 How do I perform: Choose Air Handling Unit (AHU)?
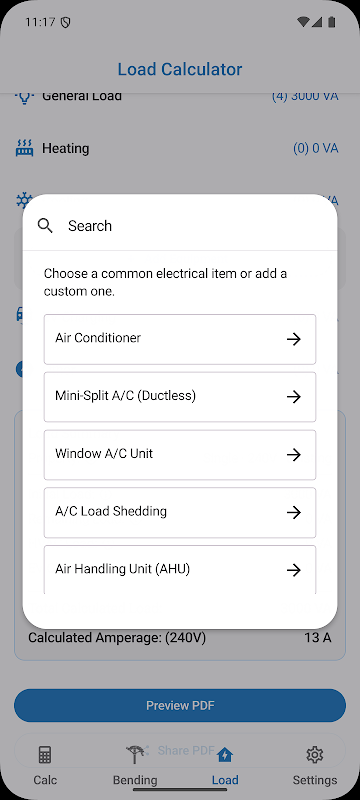tap(179, 569)
